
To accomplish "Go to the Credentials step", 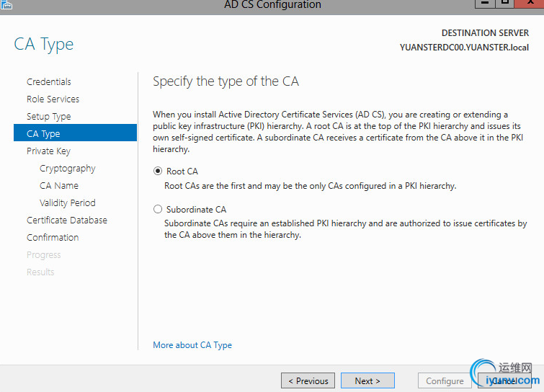I will (x=49, y=82).
